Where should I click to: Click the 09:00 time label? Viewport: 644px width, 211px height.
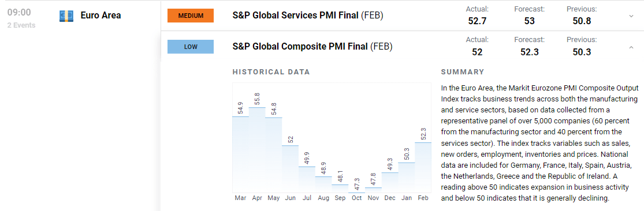(19, 13)
